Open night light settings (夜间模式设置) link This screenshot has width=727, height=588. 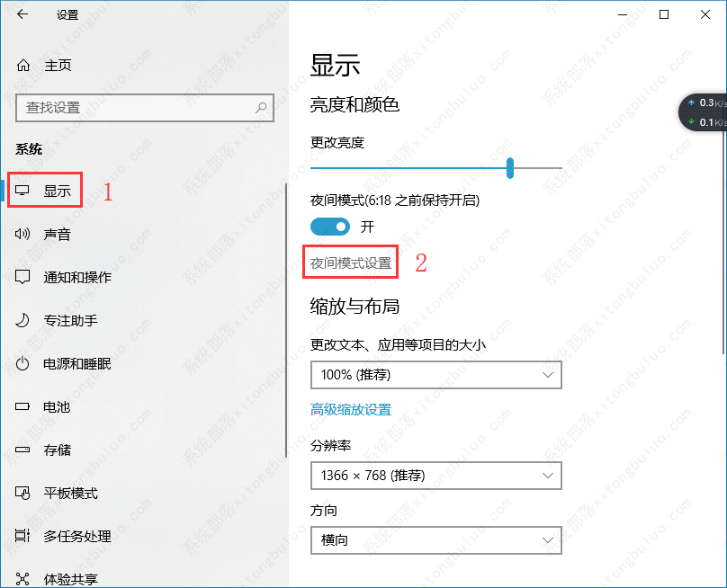(x=351, y=263)
